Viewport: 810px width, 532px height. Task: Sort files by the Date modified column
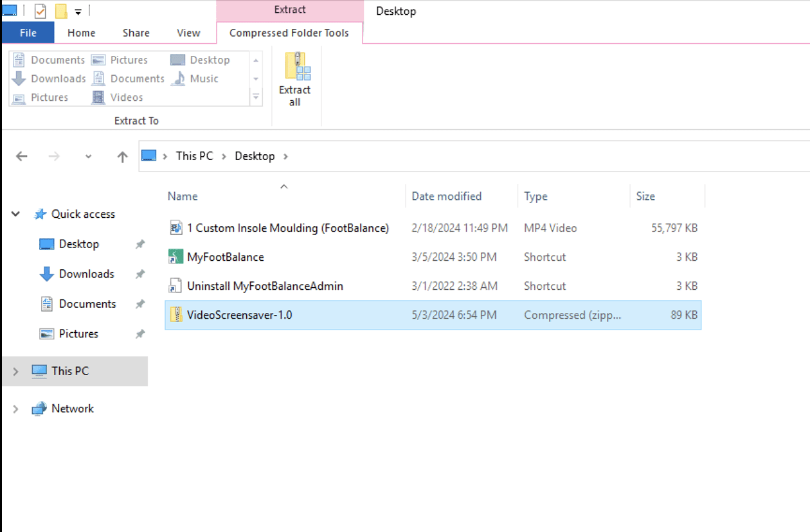(446, 196)
